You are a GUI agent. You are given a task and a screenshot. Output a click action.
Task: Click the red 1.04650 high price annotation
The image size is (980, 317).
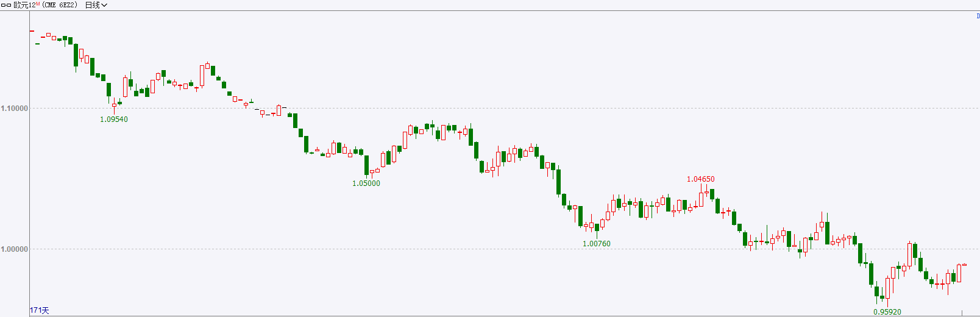701,179
